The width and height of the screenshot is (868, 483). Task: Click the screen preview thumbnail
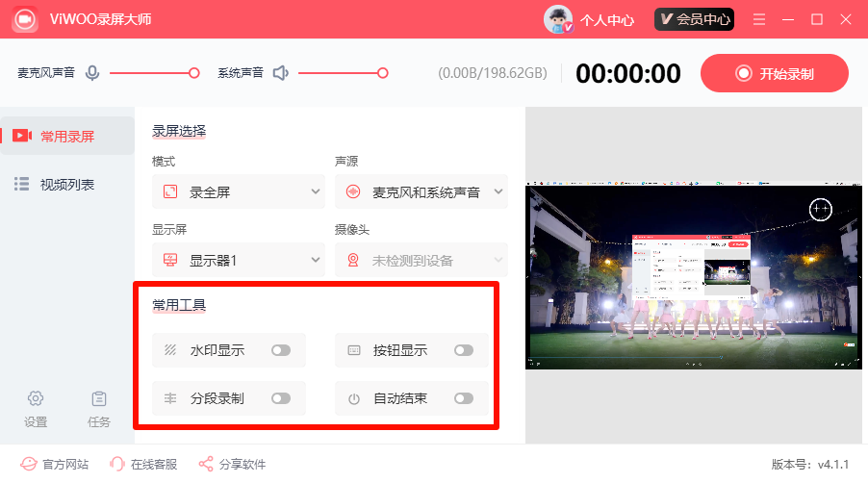coord(694,275)
